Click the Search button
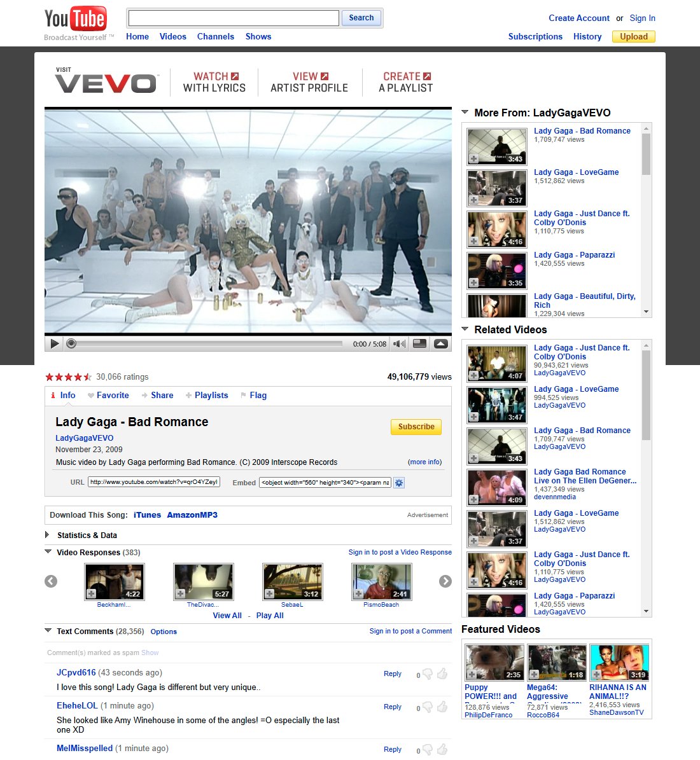The height and width of the screenshot is (760, 700). coord(361,18)
